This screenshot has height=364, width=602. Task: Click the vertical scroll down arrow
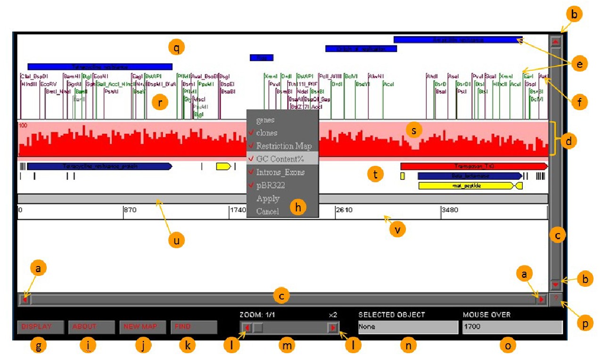coord(555,284)
